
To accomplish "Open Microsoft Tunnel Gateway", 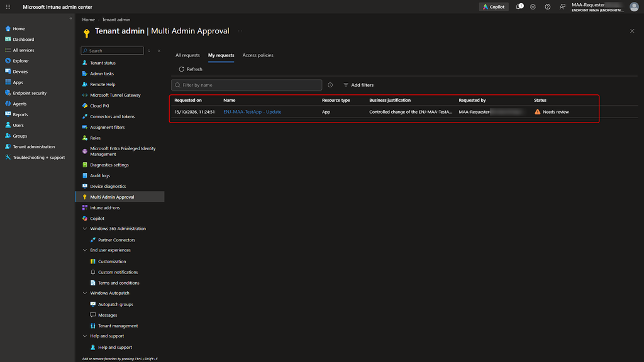I will (x=115, y=95).
